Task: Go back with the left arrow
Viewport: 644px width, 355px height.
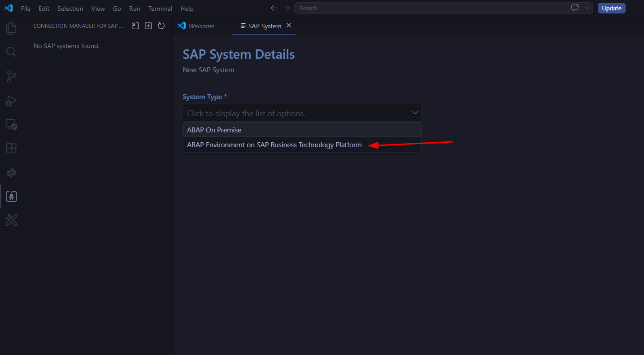Action: pyautogui.click(x=274, y=8)
